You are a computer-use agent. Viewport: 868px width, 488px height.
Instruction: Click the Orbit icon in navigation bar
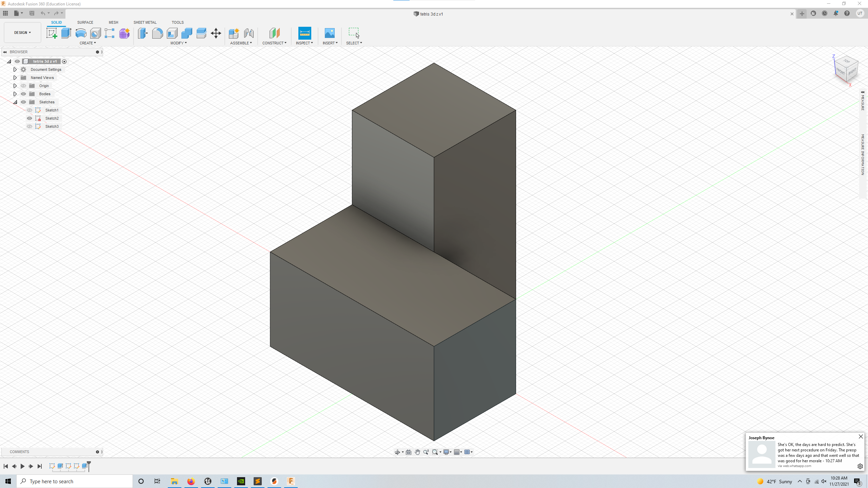click(398, 452)
